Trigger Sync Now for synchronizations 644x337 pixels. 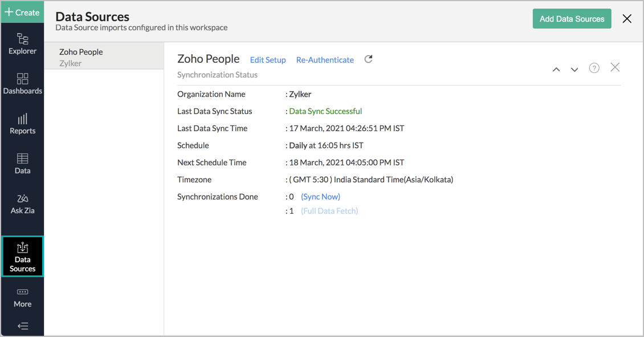click(320, 196)
